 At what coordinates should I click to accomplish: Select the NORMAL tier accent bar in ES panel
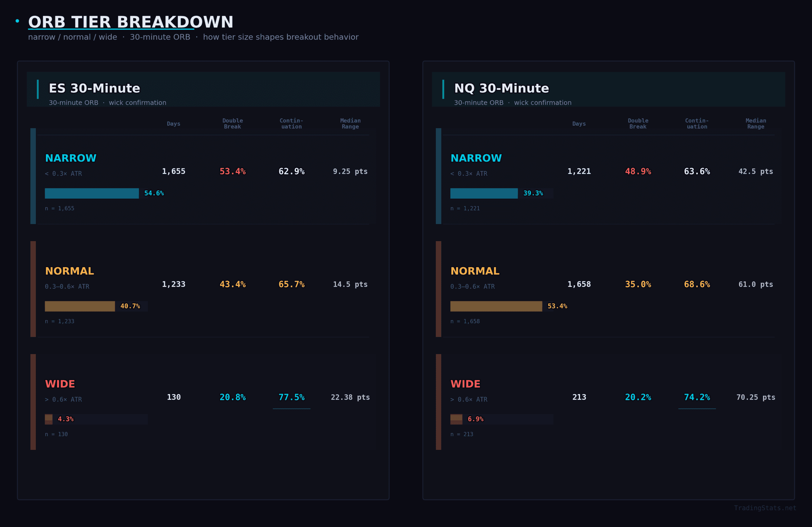(33, 288)
